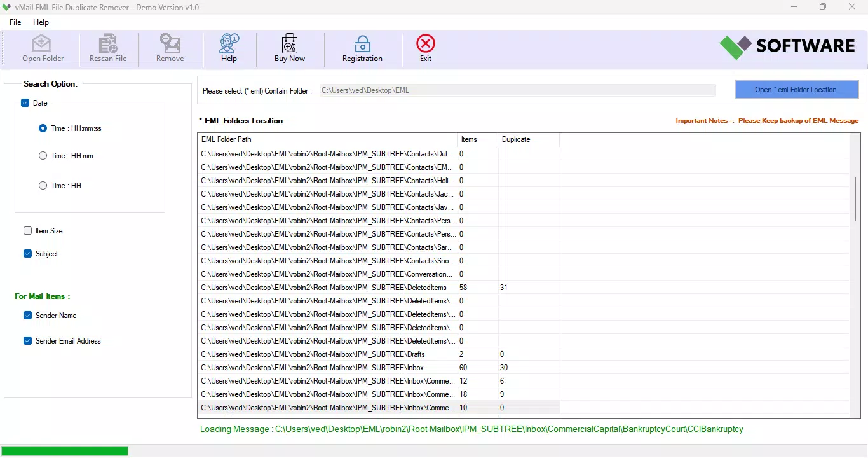Click the For Mail Items label
This screenshot has height=458, width=868.
pos(42,296)
